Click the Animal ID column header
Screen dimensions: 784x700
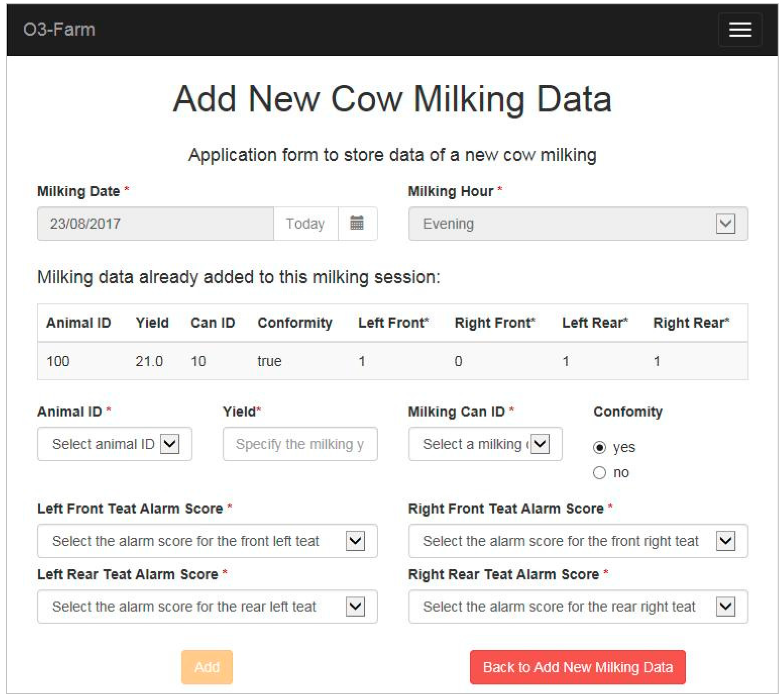tap(78, 323)
